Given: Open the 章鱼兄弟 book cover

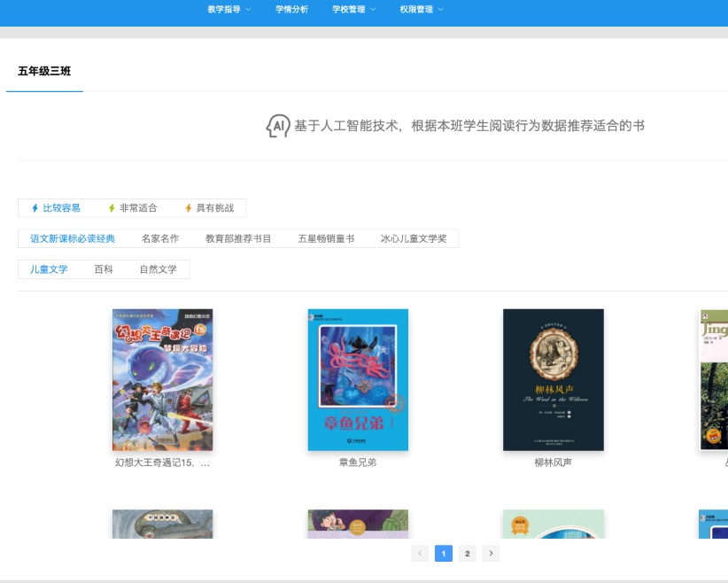Looking at the screenshot, I should coord(358,380).
